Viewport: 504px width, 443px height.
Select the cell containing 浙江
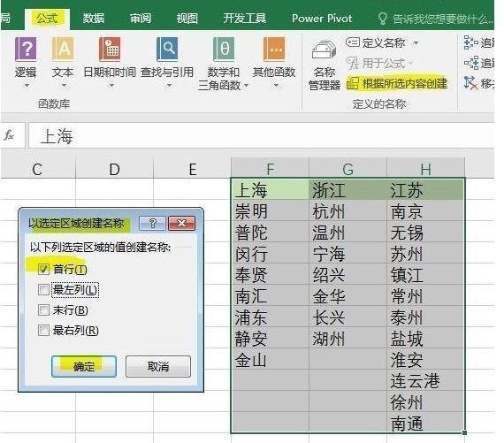pos(347,189)
